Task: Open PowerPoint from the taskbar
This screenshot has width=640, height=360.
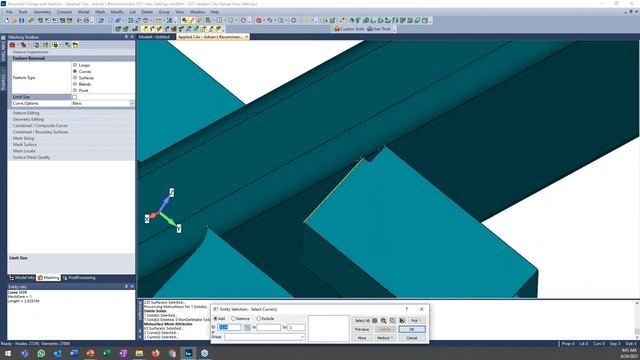Action: point(90,353)
